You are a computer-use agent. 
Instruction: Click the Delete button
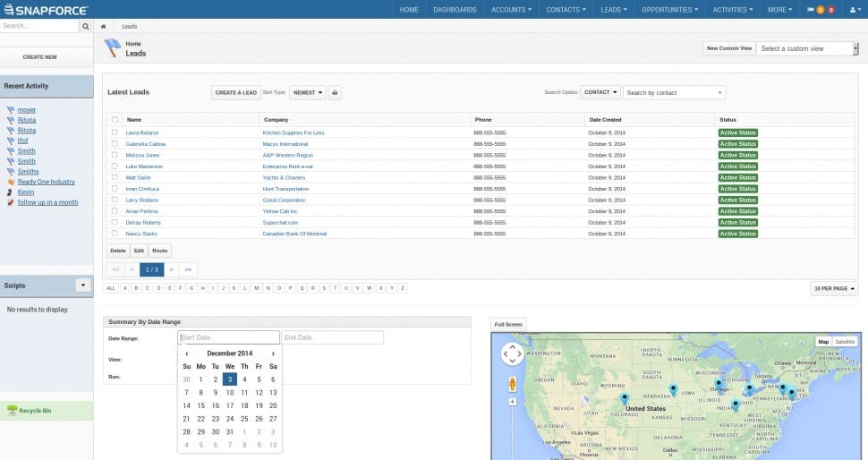pos(118,251)
